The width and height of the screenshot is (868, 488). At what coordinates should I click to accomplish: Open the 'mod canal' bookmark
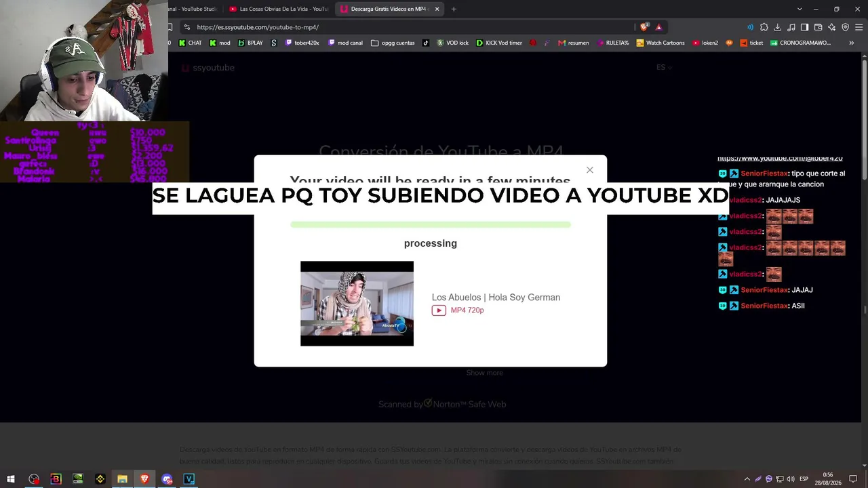345,43
